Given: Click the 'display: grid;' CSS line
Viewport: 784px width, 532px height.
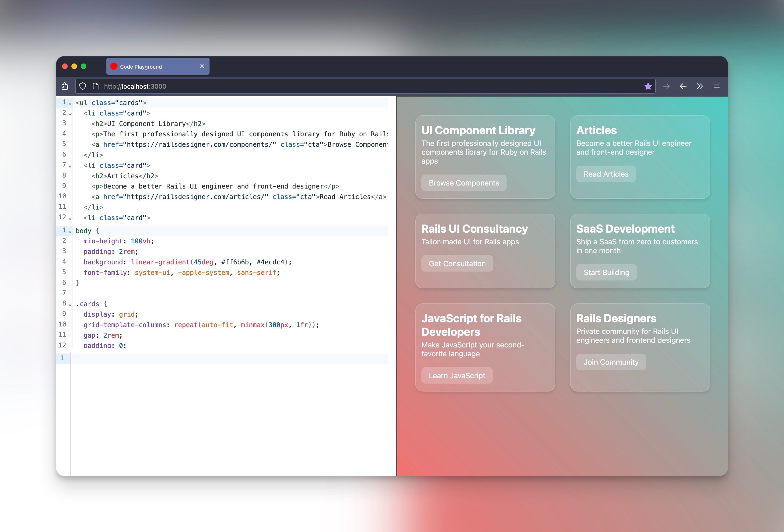Looking at the screenshot, I should [x=111, y=314].
